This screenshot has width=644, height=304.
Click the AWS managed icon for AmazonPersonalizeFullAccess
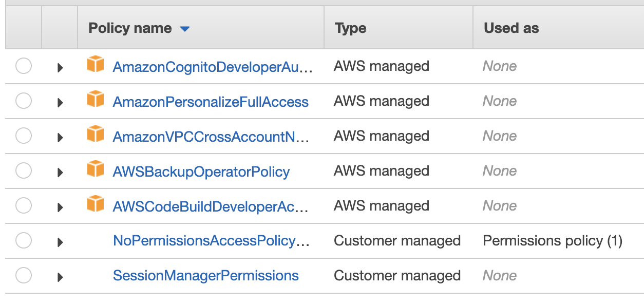coord(96,100)
